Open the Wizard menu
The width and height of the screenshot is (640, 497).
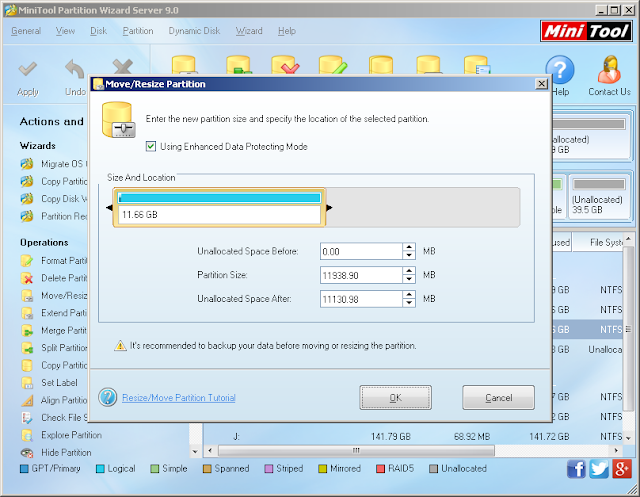point(249,31)
